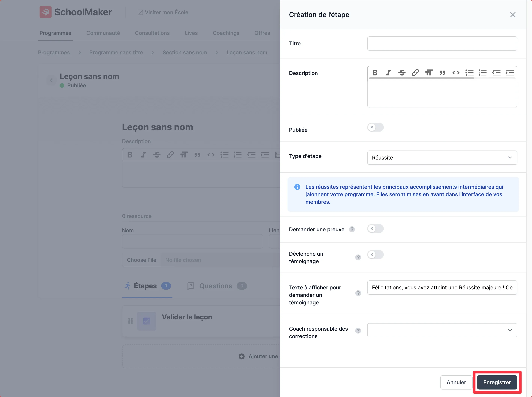
Task: Click quote icon in lesson description editor
Action: pos(198,155)
